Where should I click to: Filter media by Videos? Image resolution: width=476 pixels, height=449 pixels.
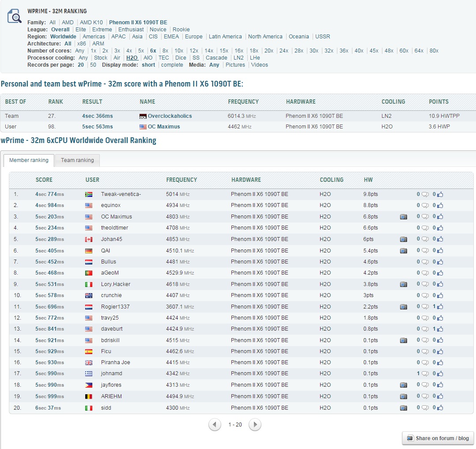tap(260, 65)
